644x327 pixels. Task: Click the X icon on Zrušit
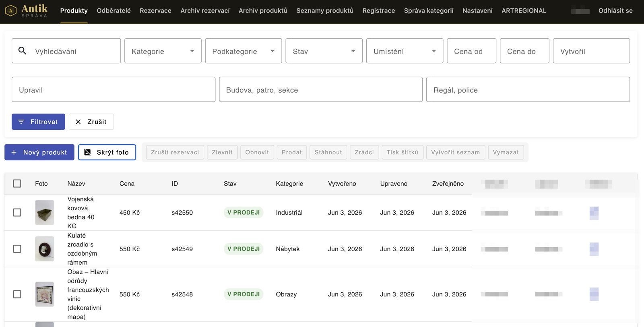click(x=78, y=122)
